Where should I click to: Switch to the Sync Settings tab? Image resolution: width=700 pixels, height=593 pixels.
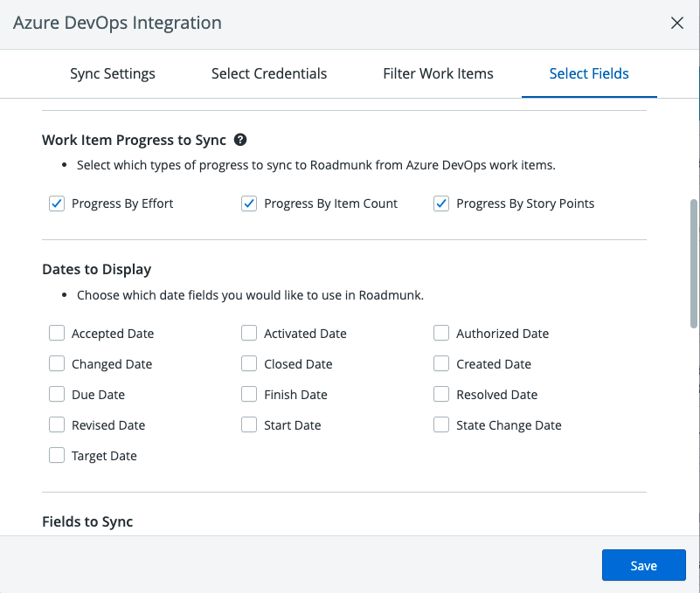point(113,73)
